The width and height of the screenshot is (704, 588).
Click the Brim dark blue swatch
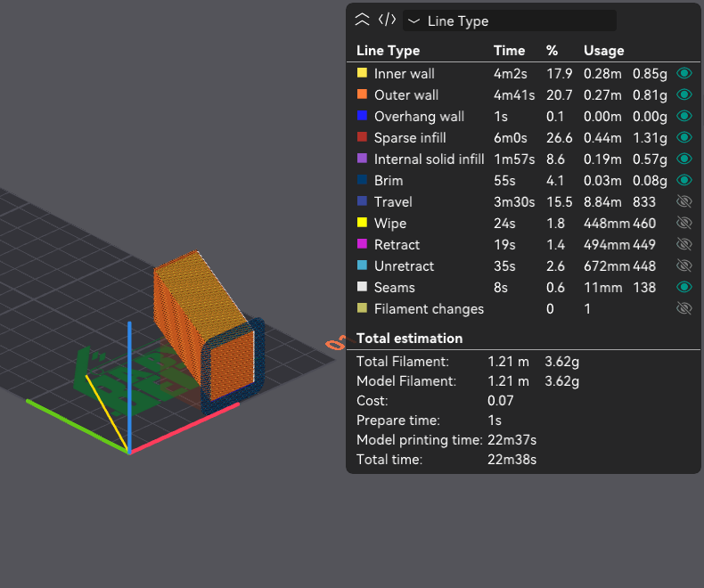(x=362, y=180)
